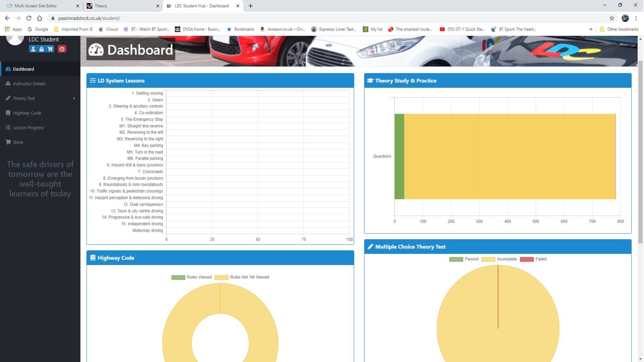Click the cart icon beside Store
This screenshot has width=644, height=362.
(x=8, y=142)
